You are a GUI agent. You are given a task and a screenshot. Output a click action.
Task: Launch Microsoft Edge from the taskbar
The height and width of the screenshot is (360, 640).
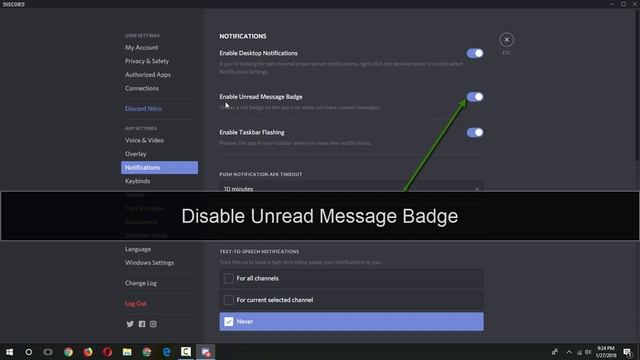(167, 352)
